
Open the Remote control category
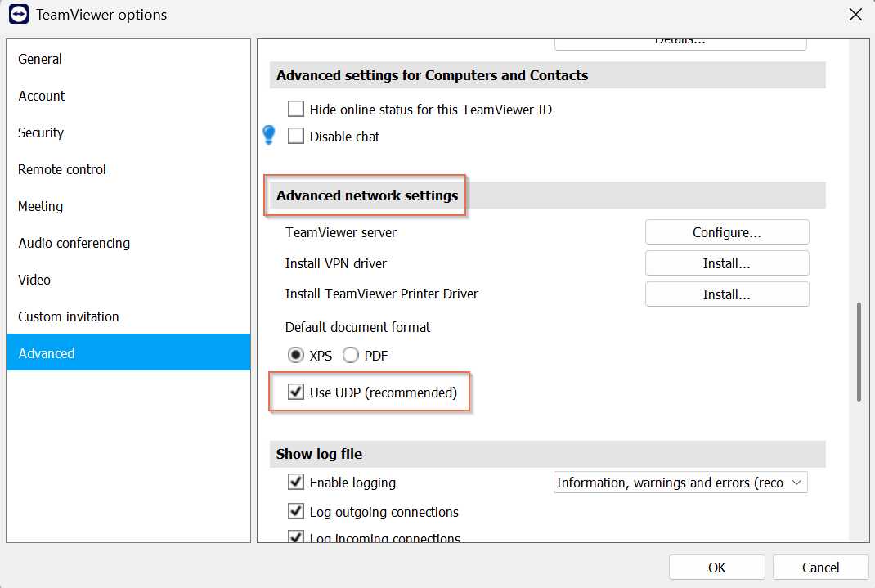(x=128, y=169)
